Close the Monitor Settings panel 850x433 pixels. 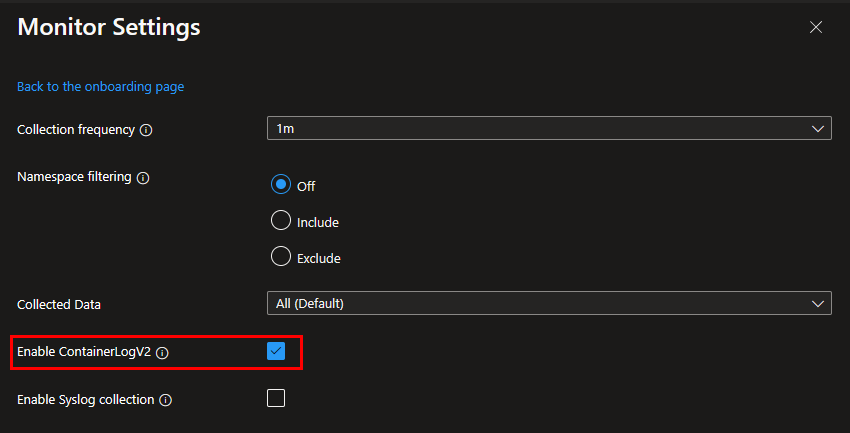[x=816, y=28]
